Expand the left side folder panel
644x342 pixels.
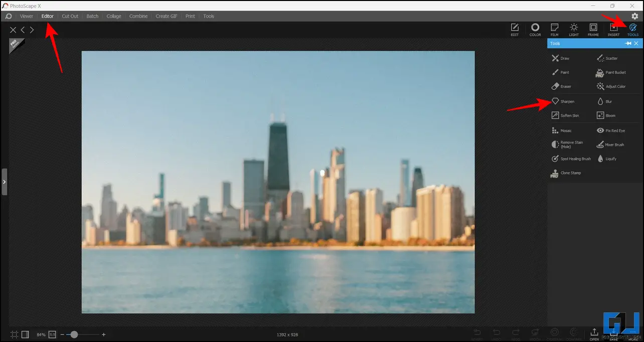click(x=4, y=182)
